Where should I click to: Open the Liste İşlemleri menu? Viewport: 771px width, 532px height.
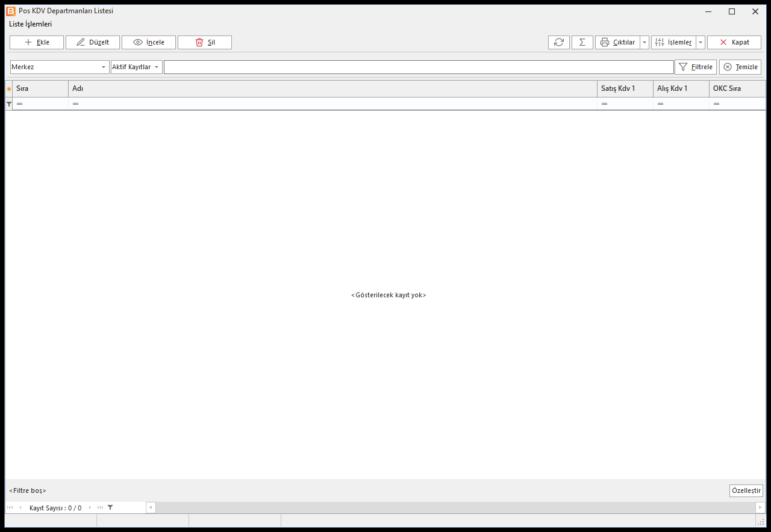[x=31, y=24]
